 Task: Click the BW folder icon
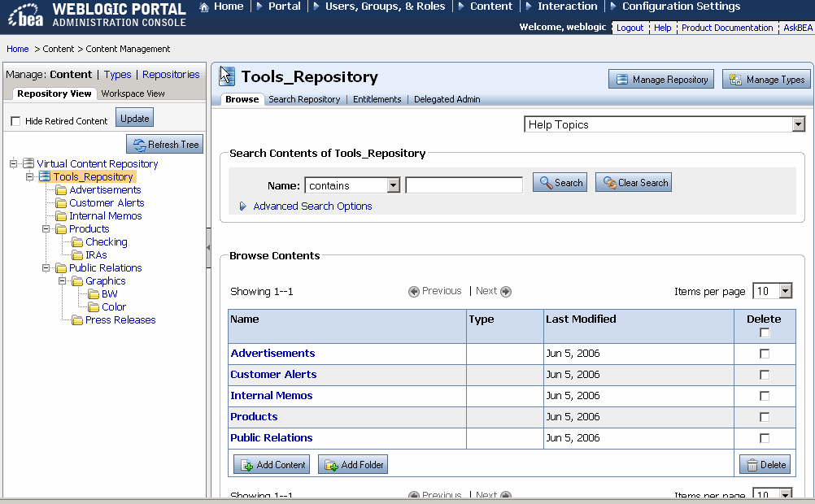pyautogui.click(x=94, y=294)
